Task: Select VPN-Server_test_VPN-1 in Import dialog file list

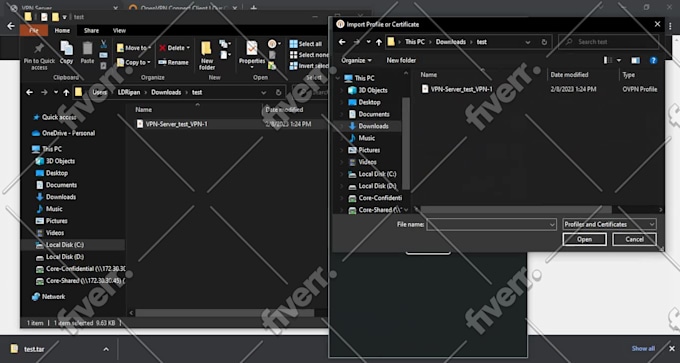Action: (x=461, y=89)
